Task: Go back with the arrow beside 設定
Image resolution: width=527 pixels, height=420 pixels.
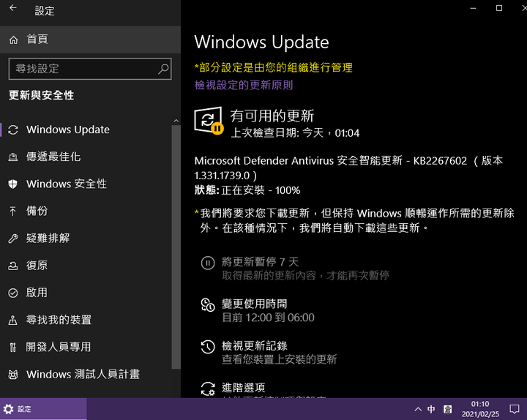Action: 12,8
